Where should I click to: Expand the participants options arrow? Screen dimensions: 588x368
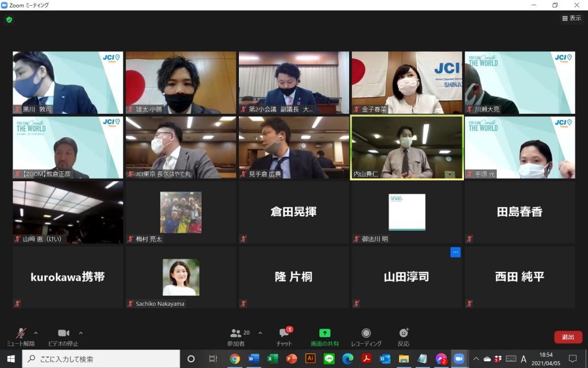point(260,333)
